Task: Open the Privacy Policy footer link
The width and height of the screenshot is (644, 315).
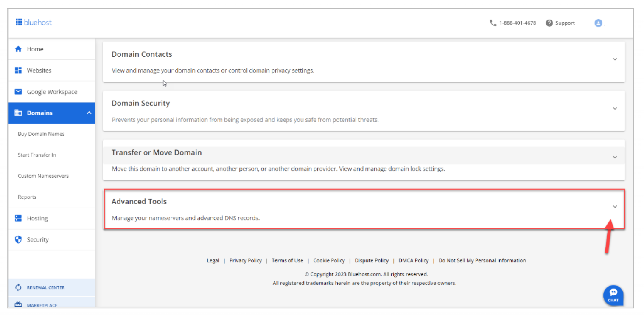Action: tap(246, 261)
